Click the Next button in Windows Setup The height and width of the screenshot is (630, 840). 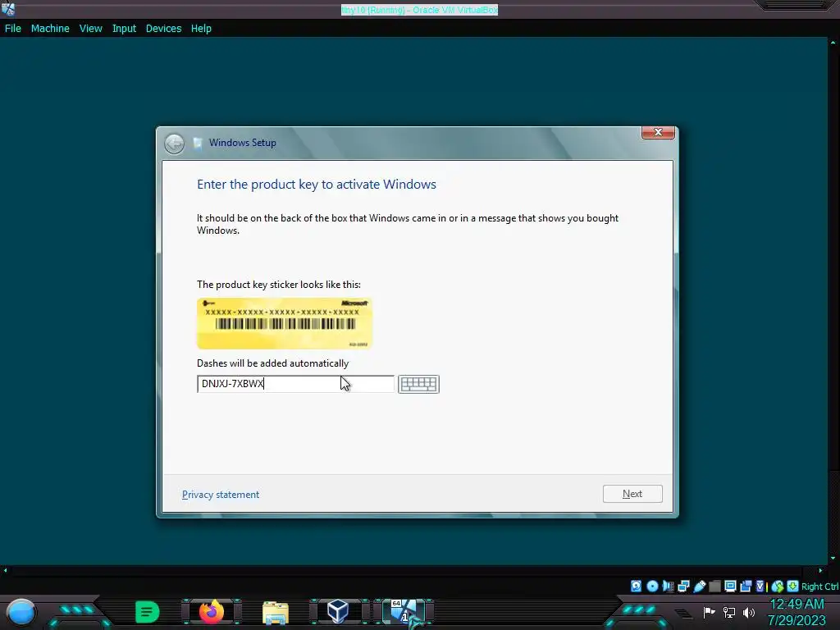(632, 493)
